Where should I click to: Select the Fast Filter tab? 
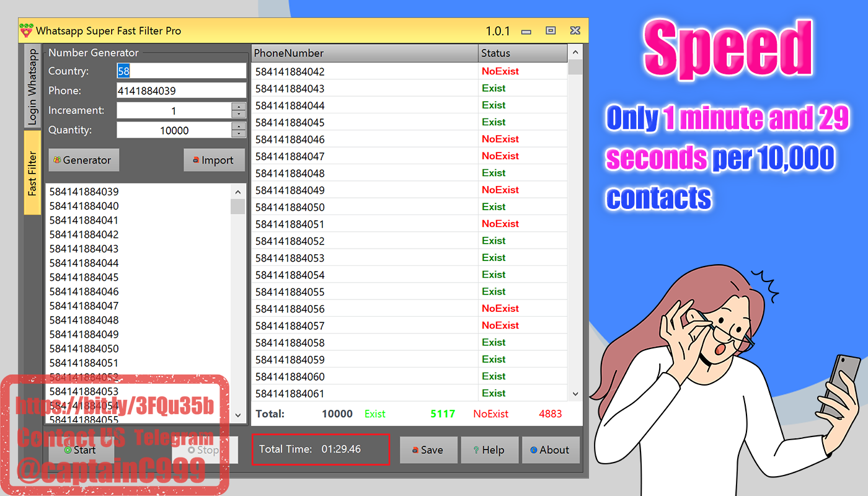32,174
